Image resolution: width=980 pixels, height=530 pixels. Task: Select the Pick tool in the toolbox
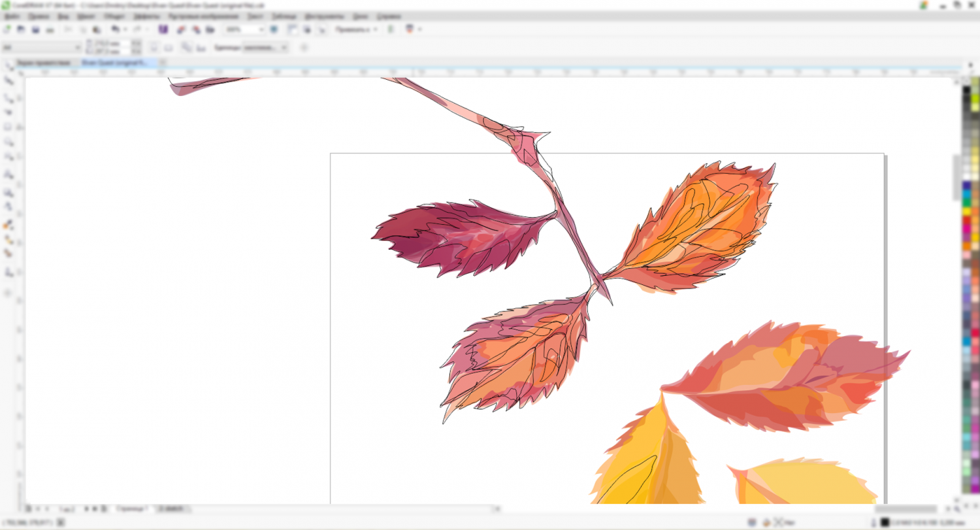(9, 66)
